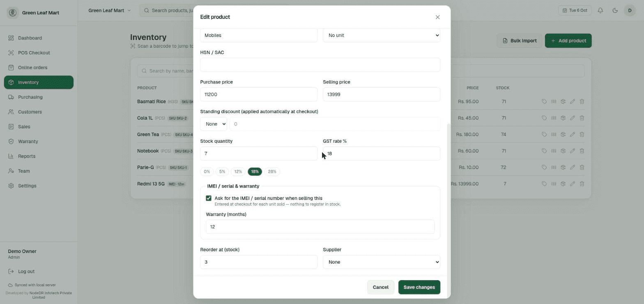Select the 28% GST rate chip

pyautogui.click(x=272, y=172)
